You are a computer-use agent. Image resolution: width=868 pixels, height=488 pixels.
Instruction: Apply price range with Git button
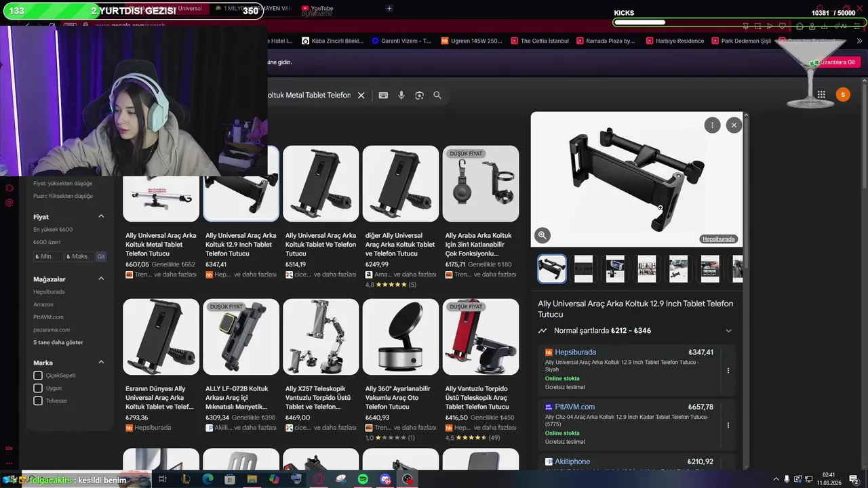pos(101,257)
